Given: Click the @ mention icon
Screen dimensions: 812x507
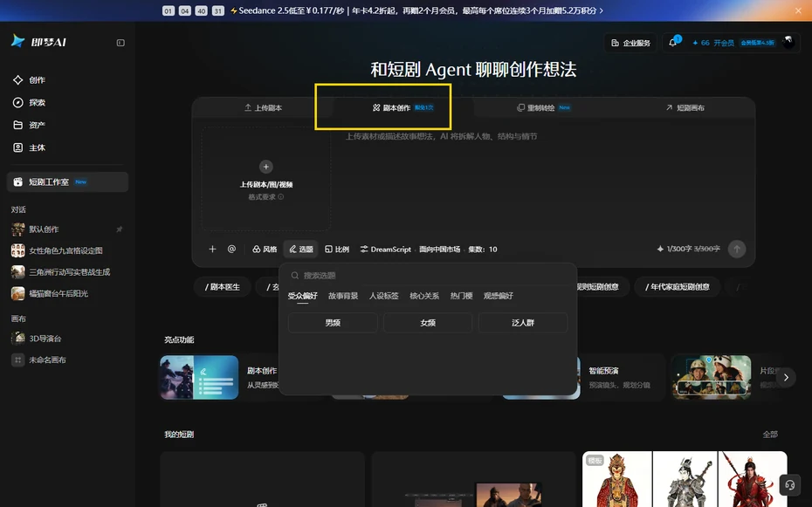Looking at the screenshot, I should pyautogui.click(x=231, y=249).
